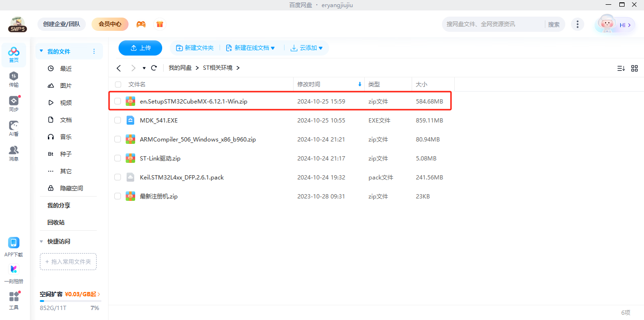Click the 拖入常用文件夹 drop box
644x320 pixels.
68,262
